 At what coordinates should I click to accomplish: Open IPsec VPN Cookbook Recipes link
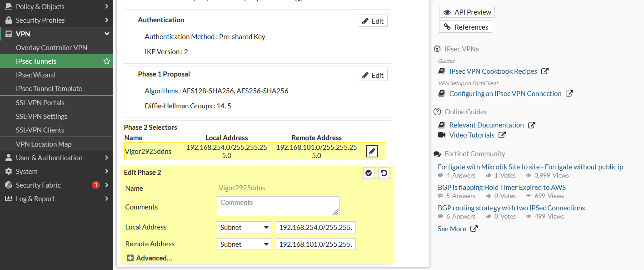coord(493,71)
